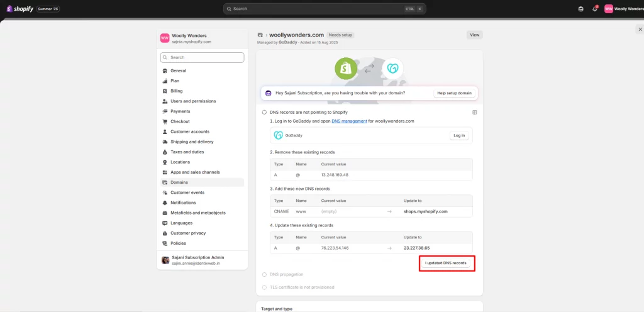
Task: Open the DNS management link
Action: tap(349, 121)
